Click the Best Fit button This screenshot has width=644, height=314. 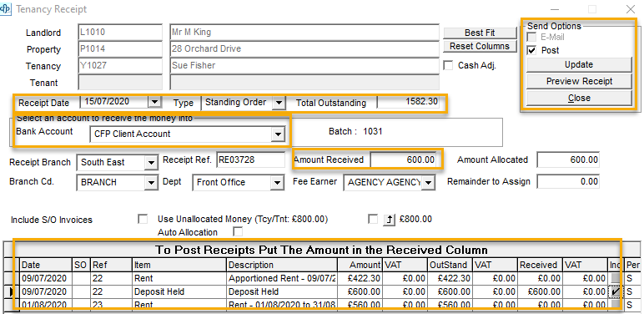point(480,33)
